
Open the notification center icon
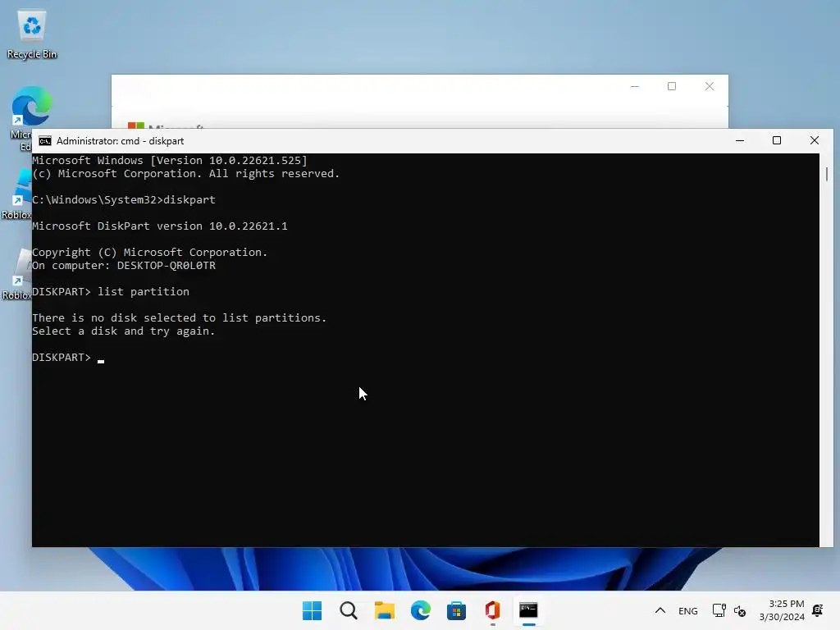(818, 610)
